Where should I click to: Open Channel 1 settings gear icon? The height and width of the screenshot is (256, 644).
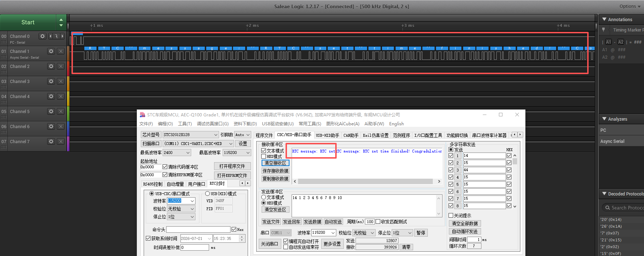[x=51, y=51]
